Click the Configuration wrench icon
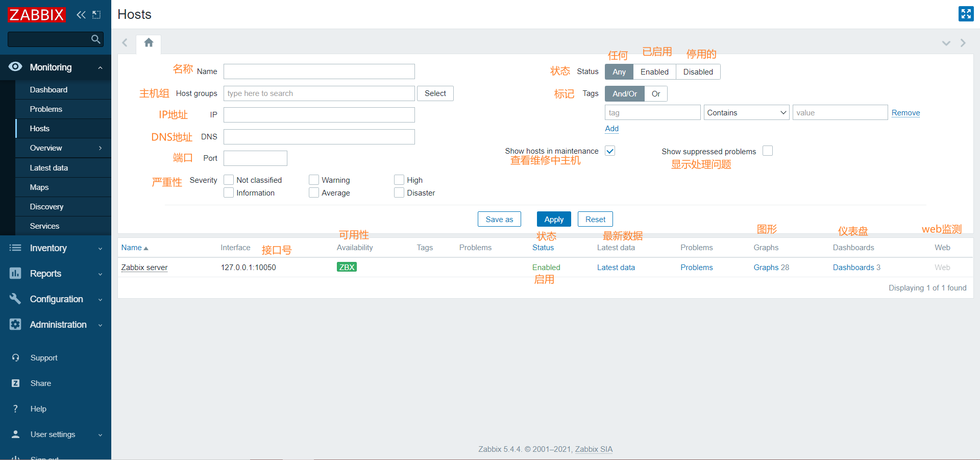 pos(15,299)
